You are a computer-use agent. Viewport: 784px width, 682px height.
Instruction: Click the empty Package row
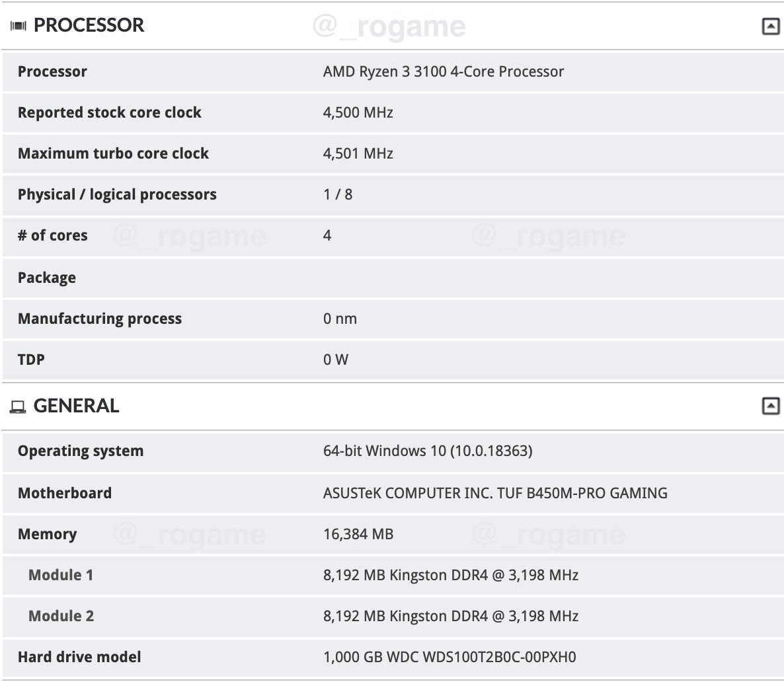point(393,278)
